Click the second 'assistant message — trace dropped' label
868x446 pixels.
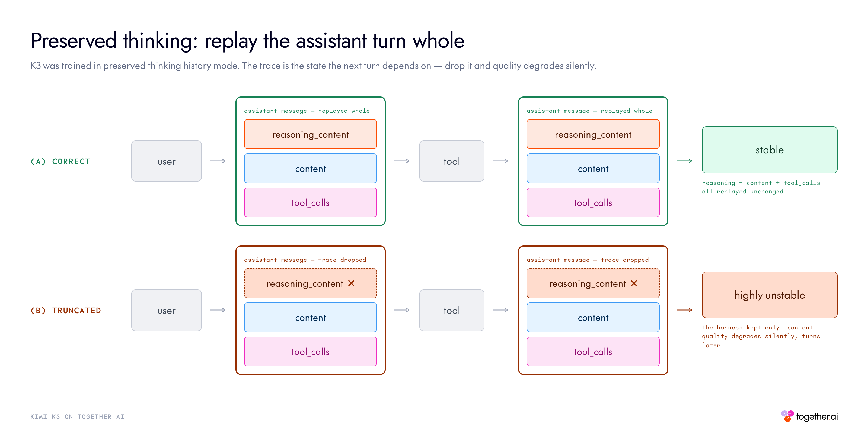(588, 260)
